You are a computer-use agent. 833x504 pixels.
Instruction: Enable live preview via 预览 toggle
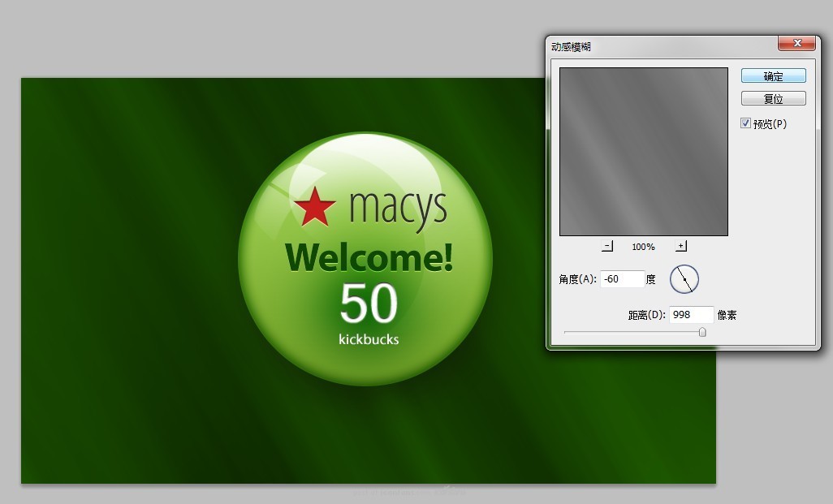coord(745,123)
